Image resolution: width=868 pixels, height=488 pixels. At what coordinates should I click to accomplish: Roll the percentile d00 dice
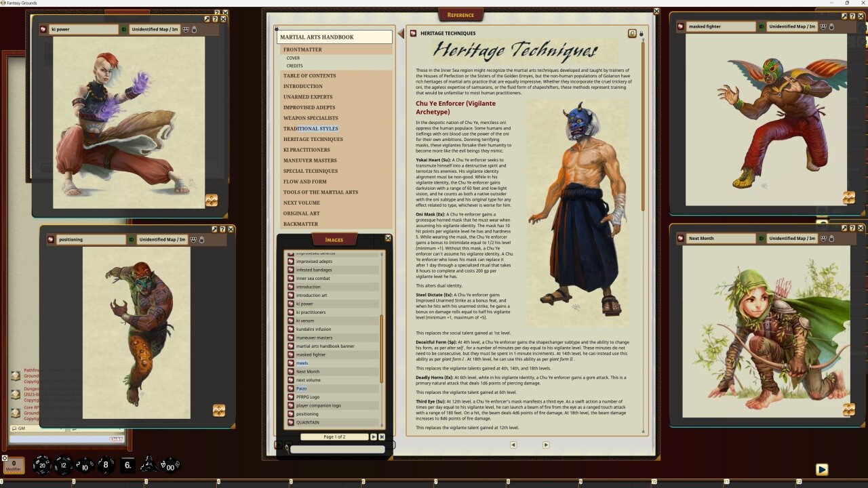click(x=171, y=466)
